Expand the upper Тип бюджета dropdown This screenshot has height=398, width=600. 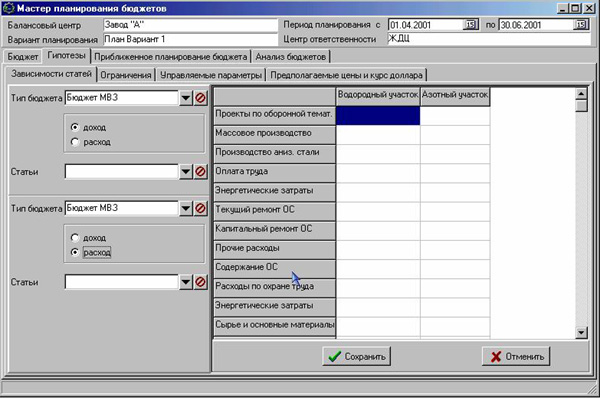186,98
